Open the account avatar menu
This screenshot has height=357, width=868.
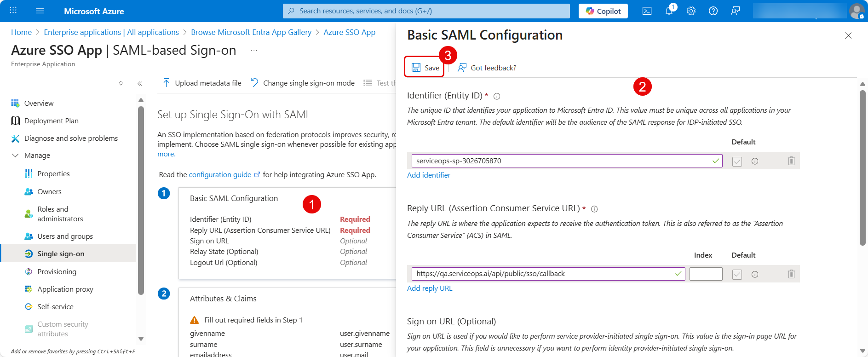click(x=857, y=11)
